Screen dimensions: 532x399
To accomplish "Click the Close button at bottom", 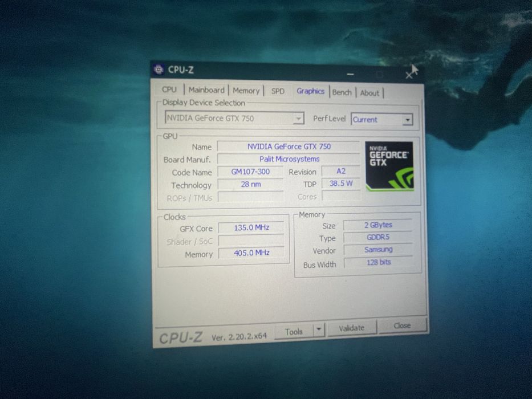I will point(402,325).
